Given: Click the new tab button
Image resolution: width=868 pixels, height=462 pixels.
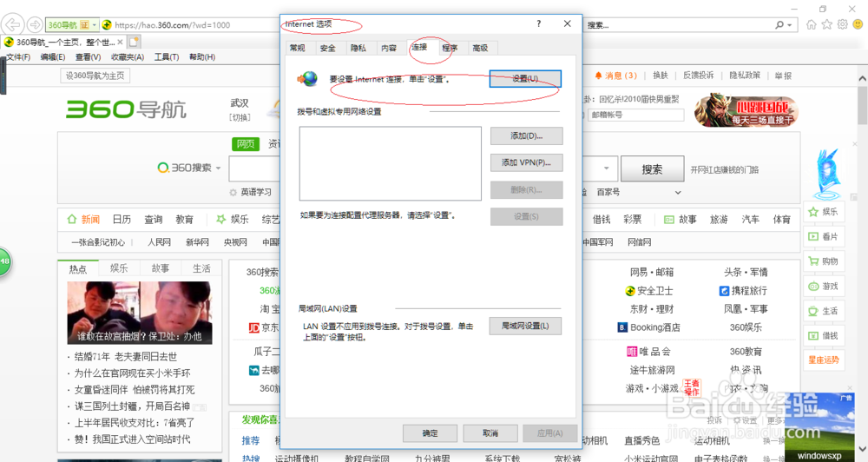Looking at the screenshot, I should [135, 42].
